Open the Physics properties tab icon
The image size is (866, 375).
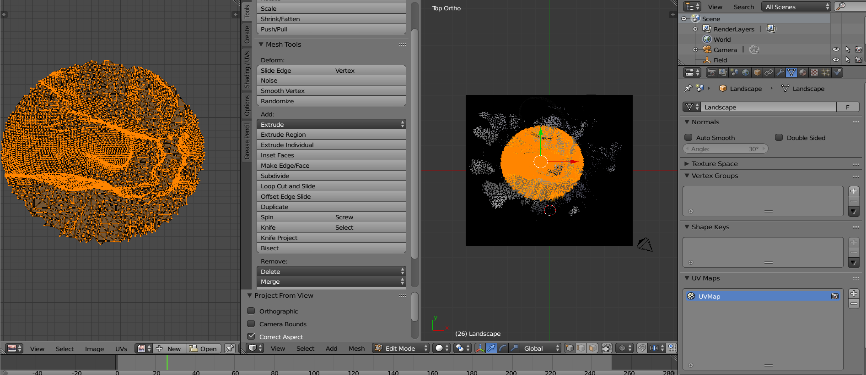pos(837,72)
